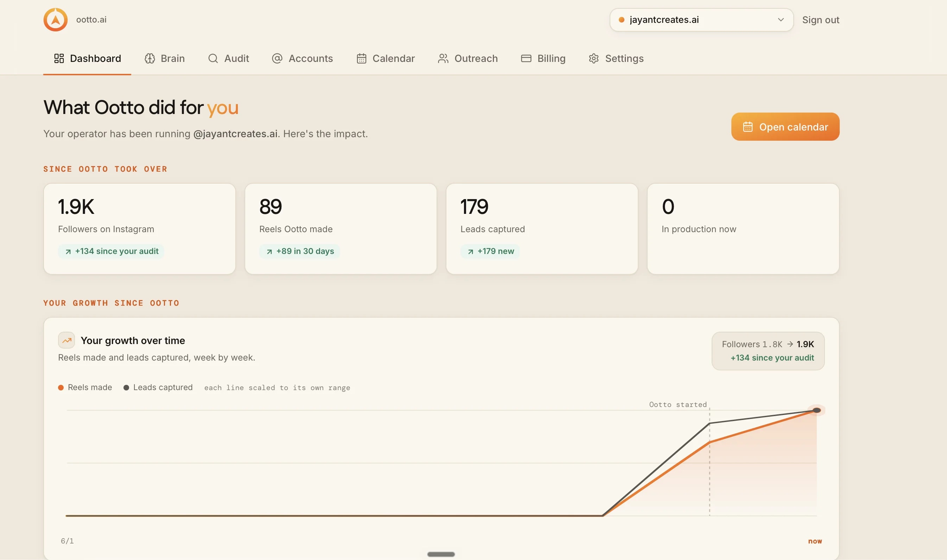Click the +89 in 30 days badge
This screenshot has width=947, height=560.
pyautogui.click(x=300, y=251)
